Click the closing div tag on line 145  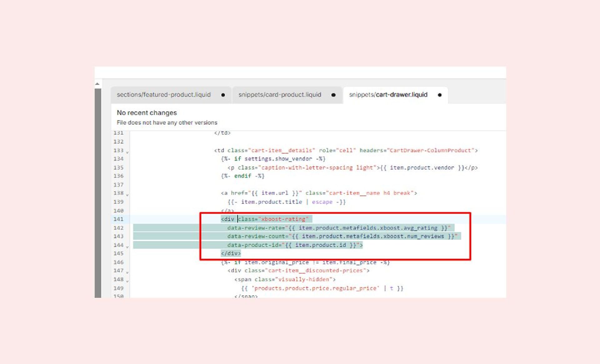231,253
